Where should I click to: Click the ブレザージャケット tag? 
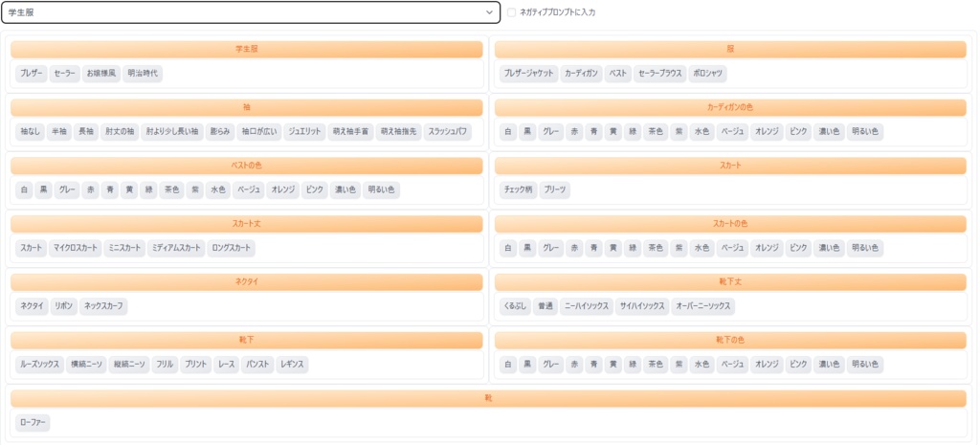click(528, 74)
